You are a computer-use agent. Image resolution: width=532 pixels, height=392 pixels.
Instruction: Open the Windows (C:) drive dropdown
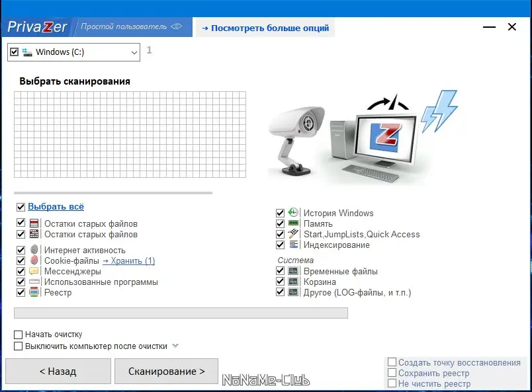tap(134, 52)
